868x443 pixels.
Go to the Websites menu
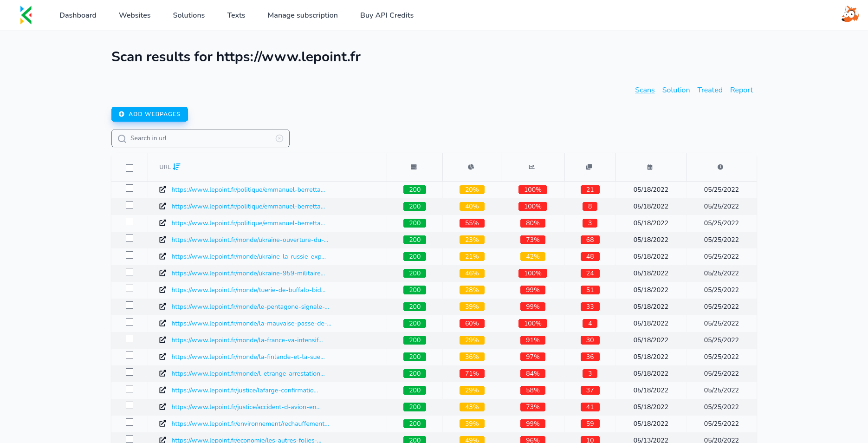click(x=135, y=15)
